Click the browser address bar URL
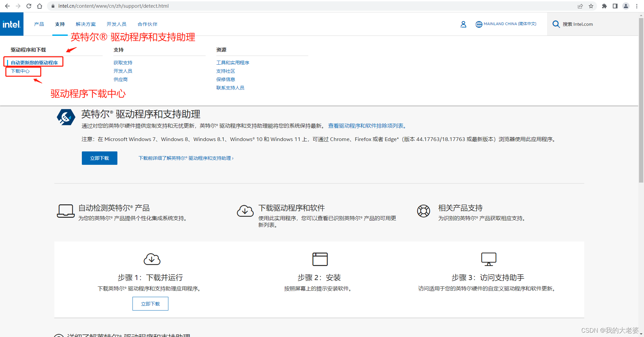 113,6
